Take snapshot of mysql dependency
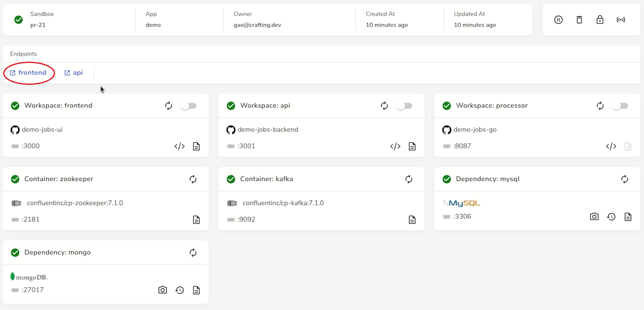The width and height of the screenshot is (644, 310). pyautogui.click(x=594, y=216)
